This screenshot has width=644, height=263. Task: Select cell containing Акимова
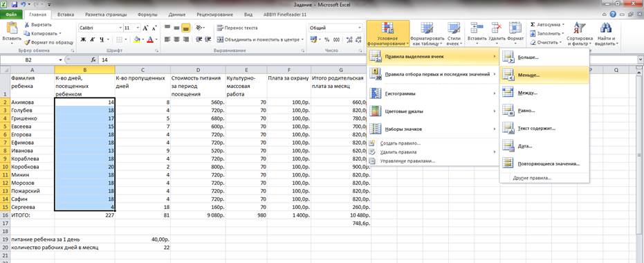coord(32,102)
